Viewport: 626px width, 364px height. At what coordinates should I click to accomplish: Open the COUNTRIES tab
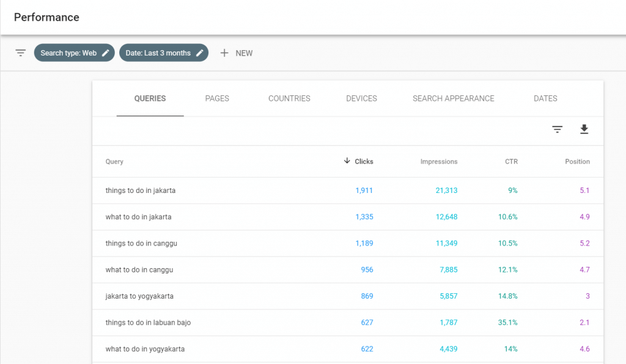289,98
